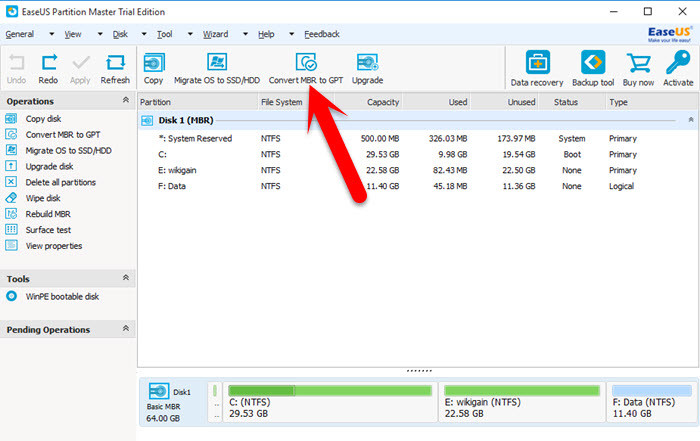Select the C: partition bar in disk map

coord(329,398)
